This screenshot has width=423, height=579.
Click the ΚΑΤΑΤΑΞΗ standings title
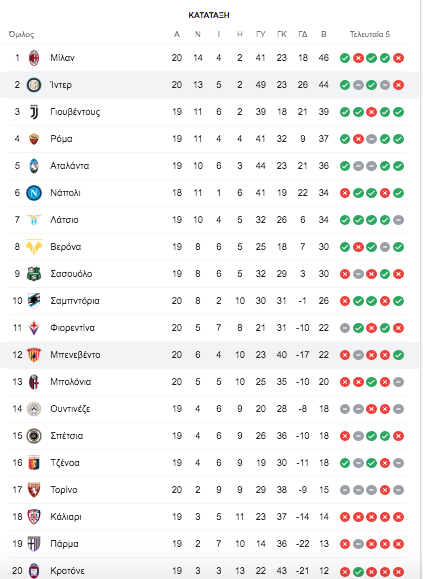tap(209, 15)
